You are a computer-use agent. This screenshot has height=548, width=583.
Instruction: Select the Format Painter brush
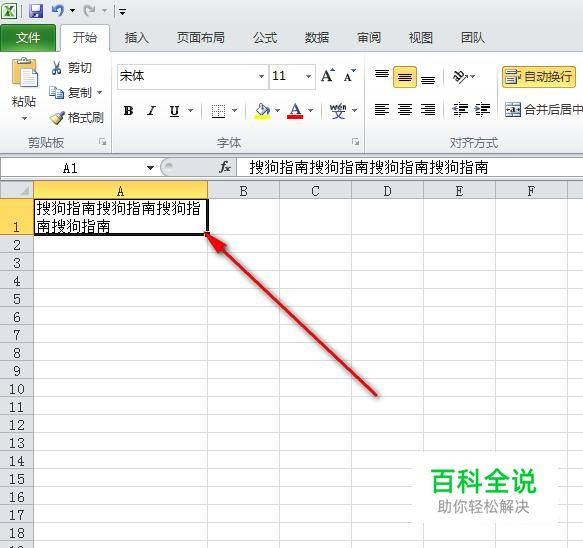(77, 117)
